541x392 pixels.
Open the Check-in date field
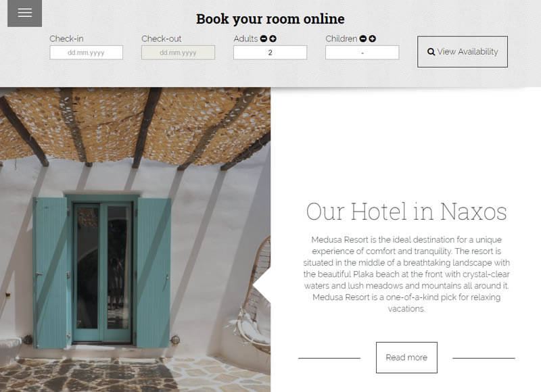(87, 53)
